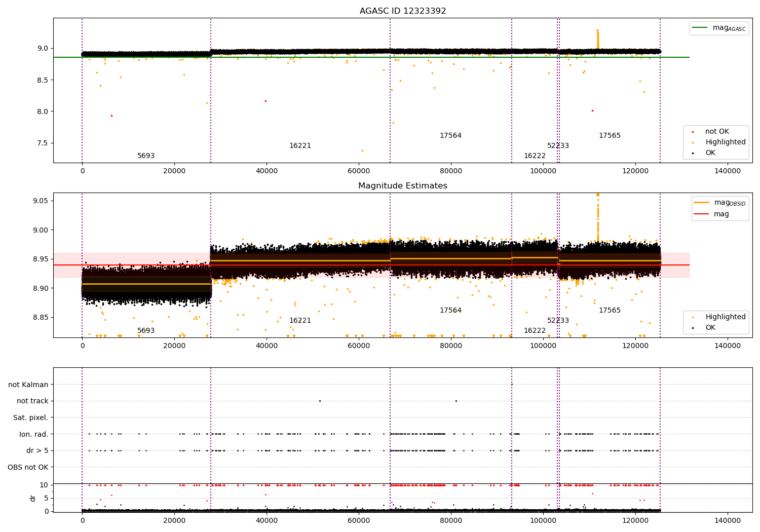Click the 9.0 y-tick on the top plot
The image size is (760, 532).
[43, 49]
